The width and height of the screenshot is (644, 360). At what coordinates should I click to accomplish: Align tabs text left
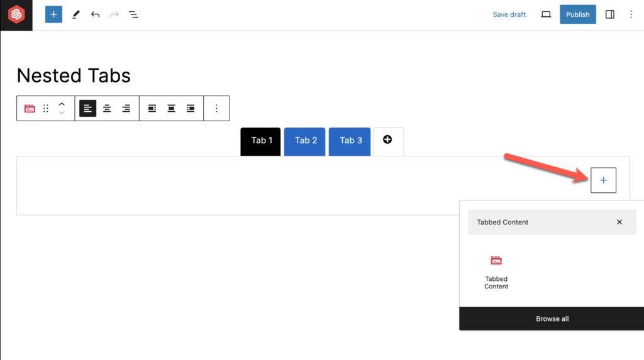(x=87, y=108)
